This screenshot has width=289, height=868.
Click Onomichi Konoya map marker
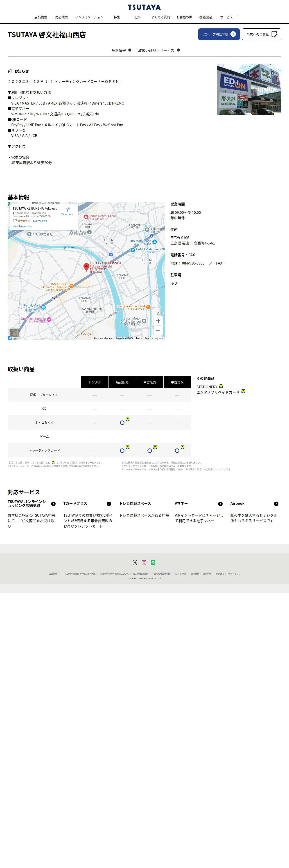[x=49, y=320]
